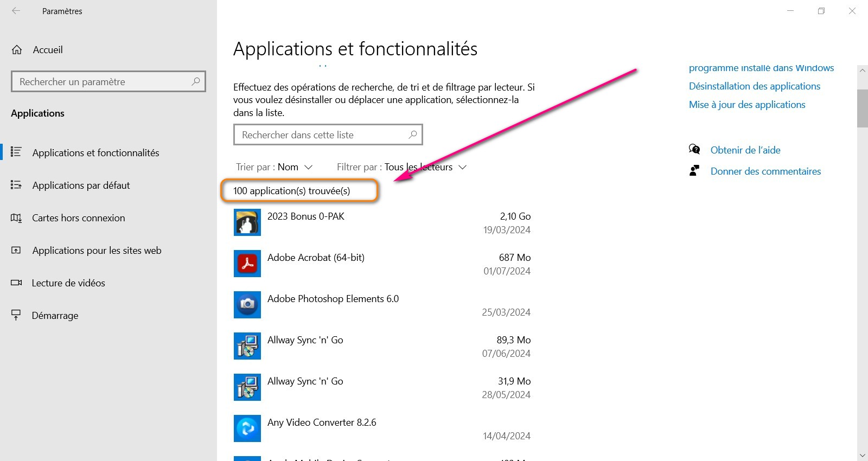Select Applications et fonctionnalités in sidebar
This screenshot has width=868, height=461.
tap(95, 153)
